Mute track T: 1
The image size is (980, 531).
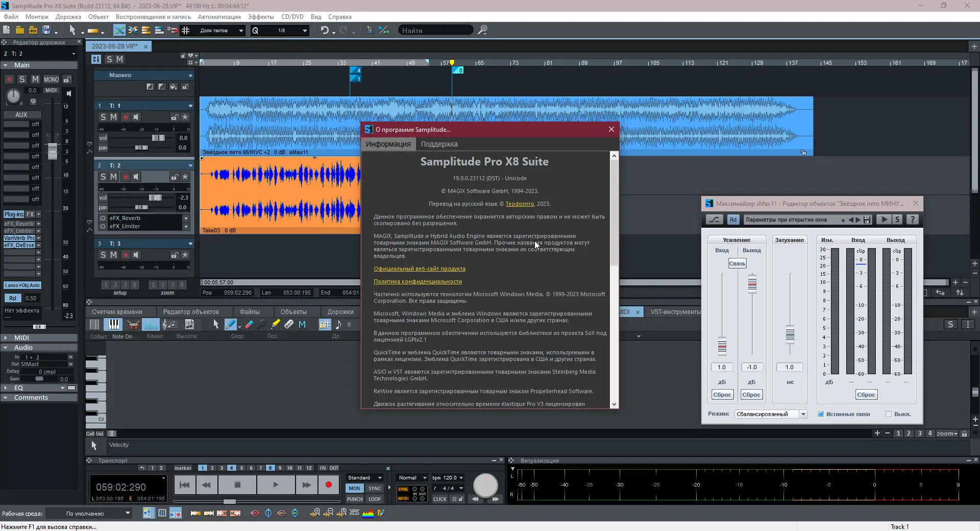point(113,117)
